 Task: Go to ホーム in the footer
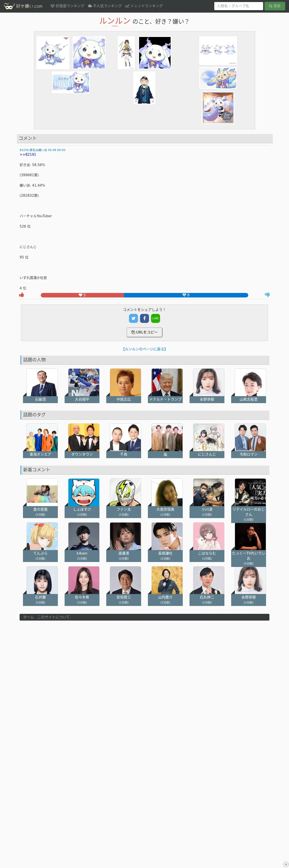[x=29, y=617]
